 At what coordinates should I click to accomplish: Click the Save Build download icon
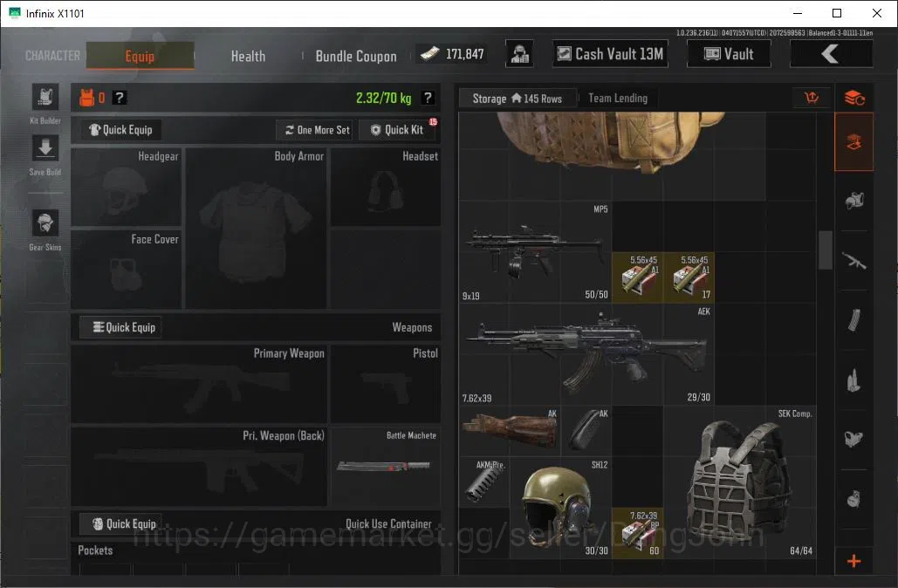pyautogui.click(x=45, y=149)
